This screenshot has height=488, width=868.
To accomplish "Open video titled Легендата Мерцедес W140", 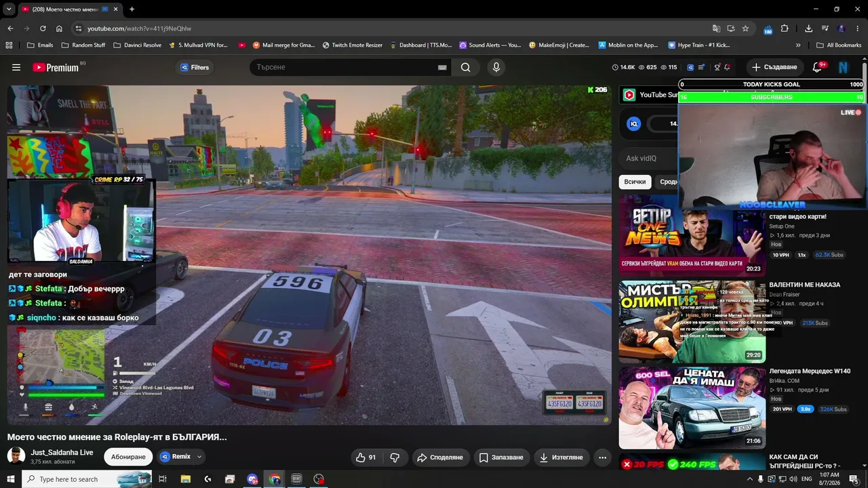I will [810, 371].
